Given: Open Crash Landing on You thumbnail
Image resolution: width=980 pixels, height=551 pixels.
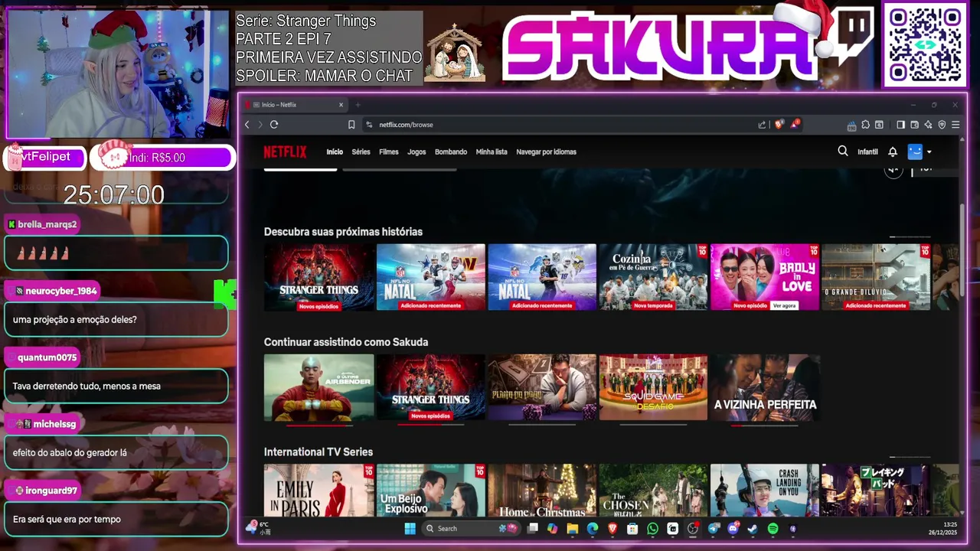Looking at the screenshot, I should pos(764,491).
